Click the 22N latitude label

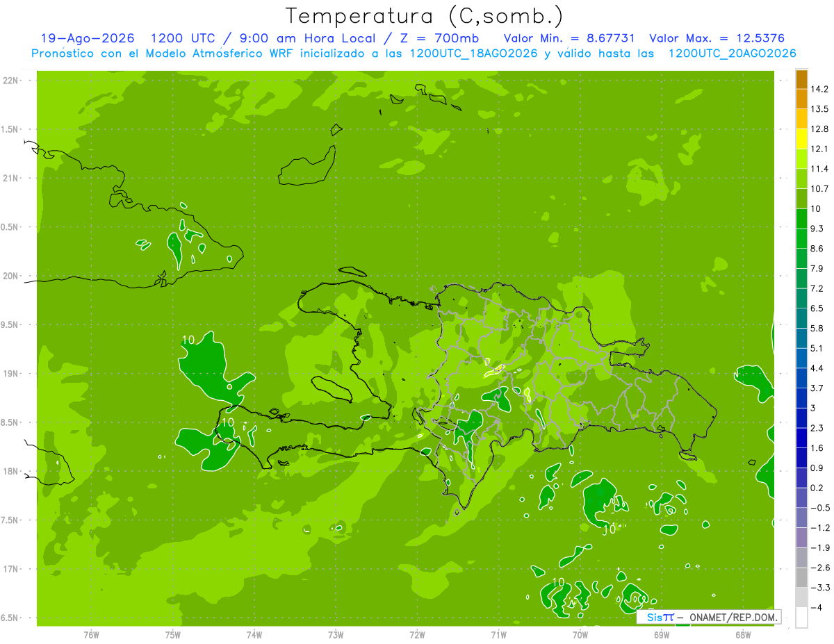(x=11, y=81)
